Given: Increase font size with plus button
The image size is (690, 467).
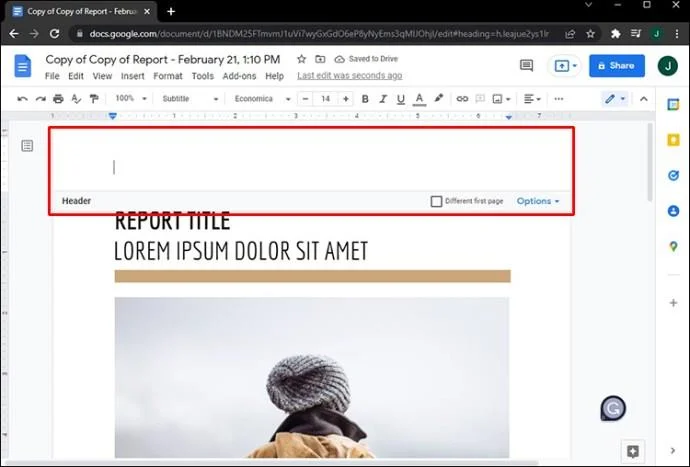Looking at the screenshot, I should coord(346,99).
